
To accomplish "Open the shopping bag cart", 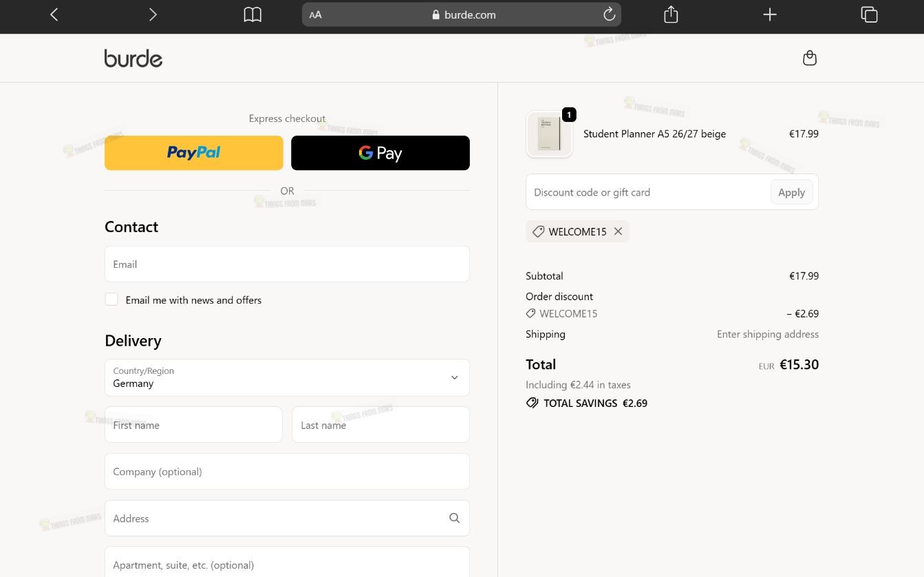I will coord(810,58).
